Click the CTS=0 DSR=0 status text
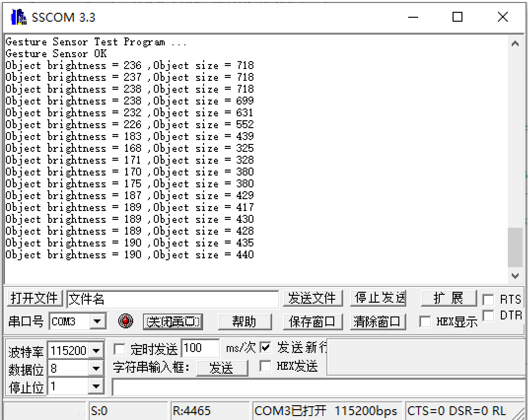This screenshot has width=528, height=420. (x=457, y=411)
